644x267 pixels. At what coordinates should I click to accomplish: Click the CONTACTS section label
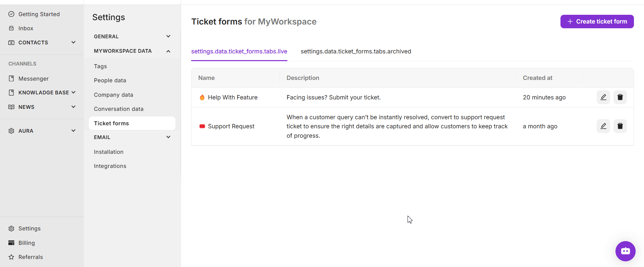coord(33,42)
